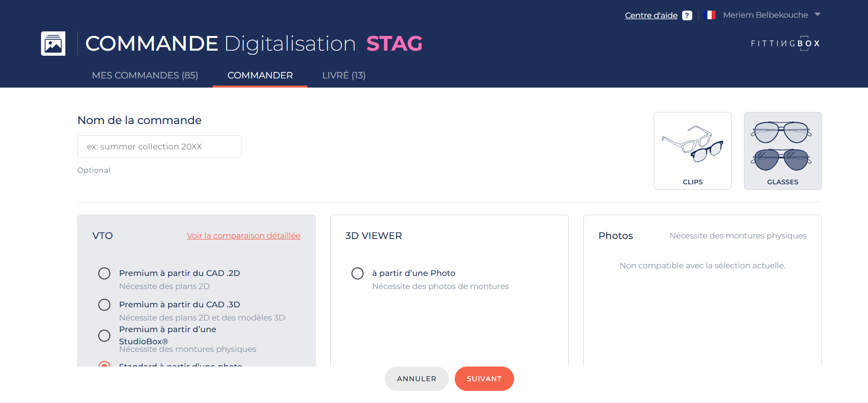Expand Meriem Belbekouche account menu
Image resolution: width=868 pixels, height=403 pixels.
pyautogui.click(x=765, y=15)
